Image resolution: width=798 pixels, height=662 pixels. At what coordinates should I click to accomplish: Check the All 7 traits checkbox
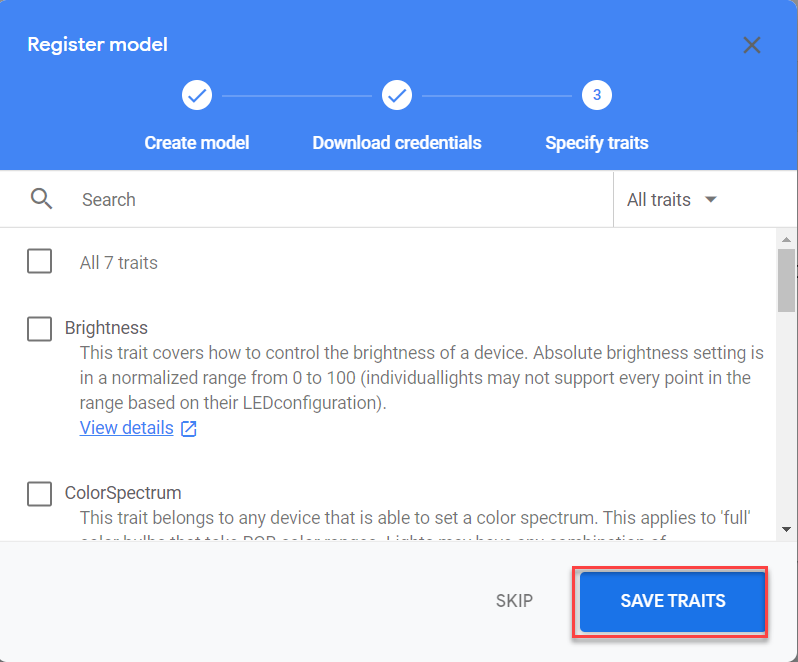click(40, 262)
